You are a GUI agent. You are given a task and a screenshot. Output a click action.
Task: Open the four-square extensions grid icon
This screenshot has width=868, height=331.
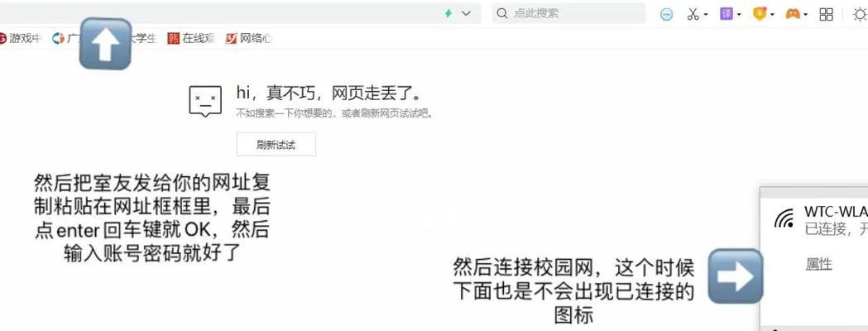826,14
